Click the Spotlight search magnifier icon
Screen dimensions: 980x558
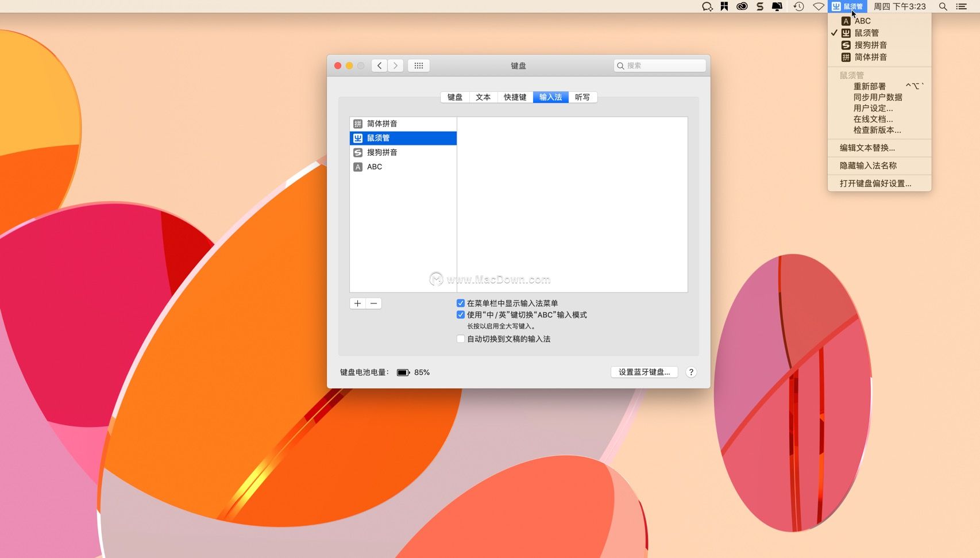click(943, 6)
